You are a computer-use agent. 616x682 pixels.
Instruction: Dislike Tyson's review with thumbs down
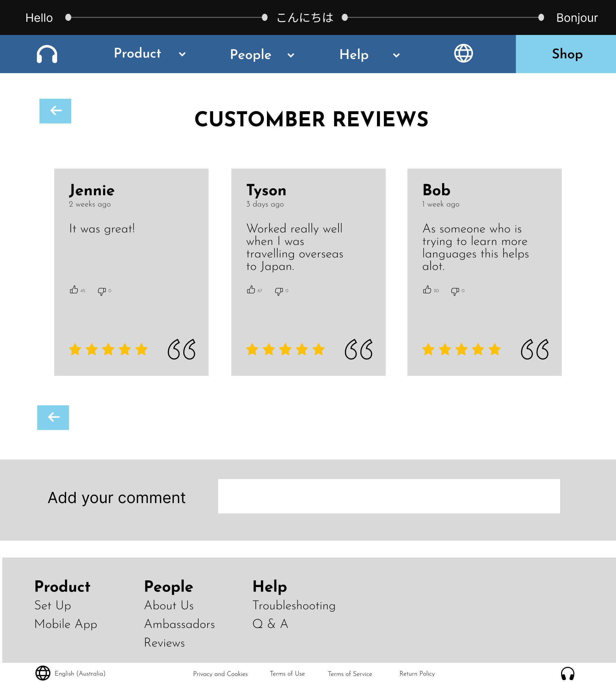click(x=279, y=291)
